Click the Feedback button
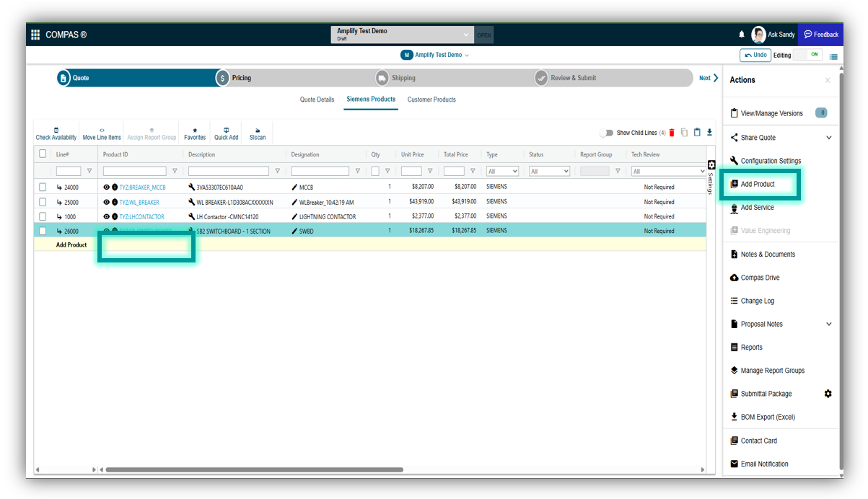The width and height of the screenshot is (868, 499). coord(821,35)
